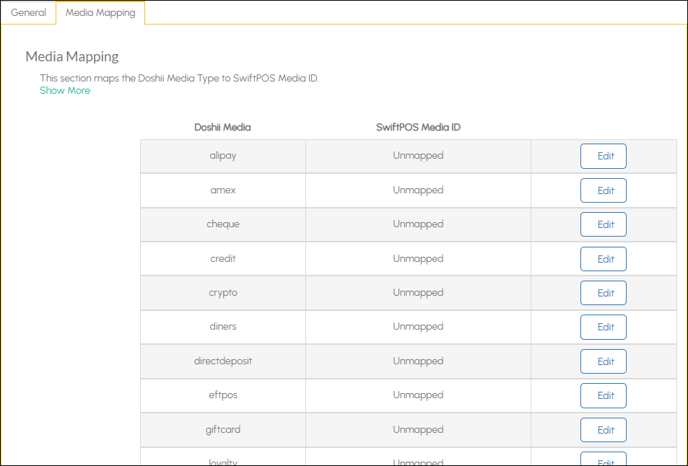Click the eftpos Doshii Media cell
The image size is (688, 466).
pos(223,395)
